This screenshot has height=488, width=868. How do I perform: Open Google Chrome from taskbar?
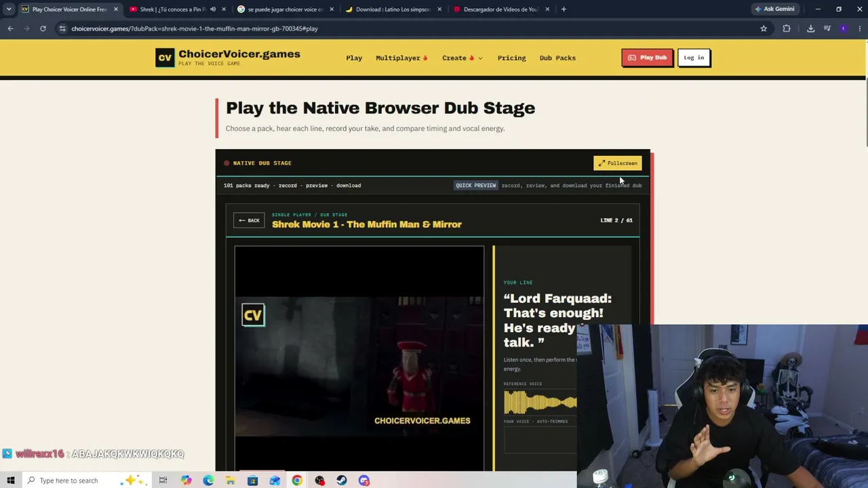(297, 481)
